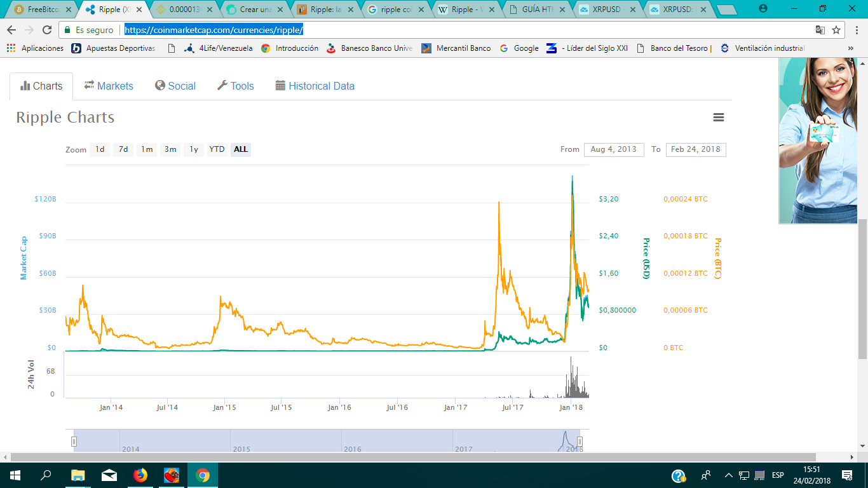
Task: Open Mail app from taskbar
Action: click(x=109, y=475)
